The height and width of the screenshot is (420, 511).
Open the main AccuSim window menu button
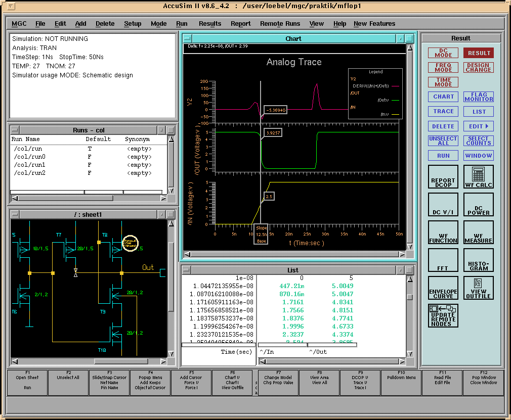click(11, 6)
